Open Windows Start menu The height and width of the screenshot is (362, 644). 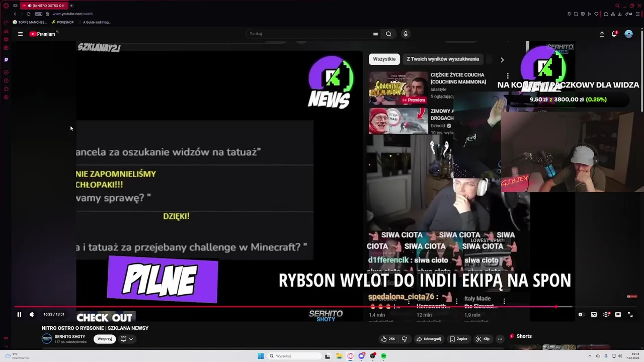[261, 356]
